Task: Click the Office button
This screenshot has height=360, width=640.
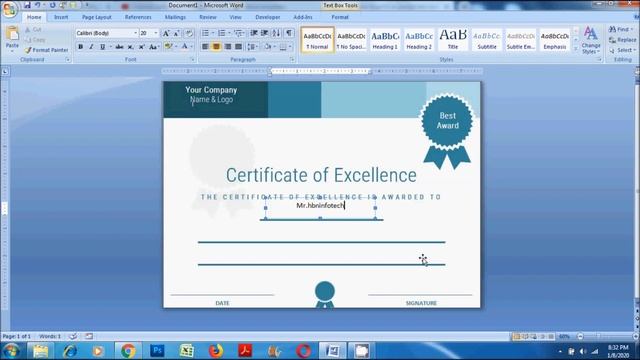Action: pyautogui.click(x=9, y=9)
